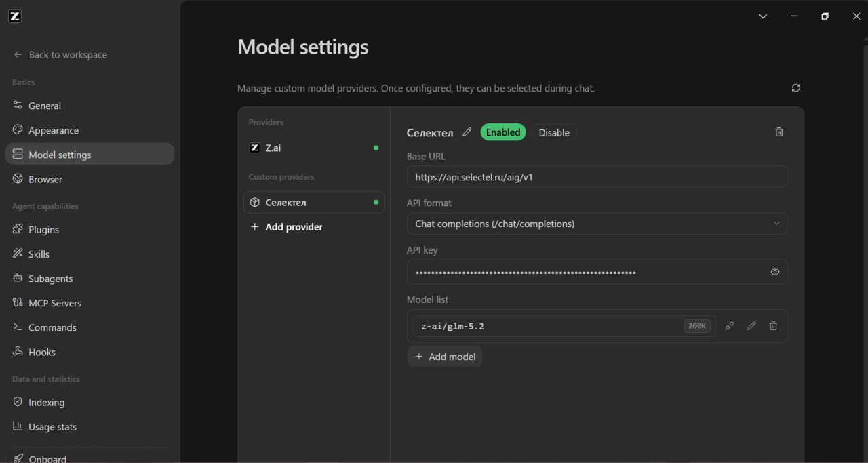Click Add model button
This screenshot has height=463, width=868.
pos(445,357)
